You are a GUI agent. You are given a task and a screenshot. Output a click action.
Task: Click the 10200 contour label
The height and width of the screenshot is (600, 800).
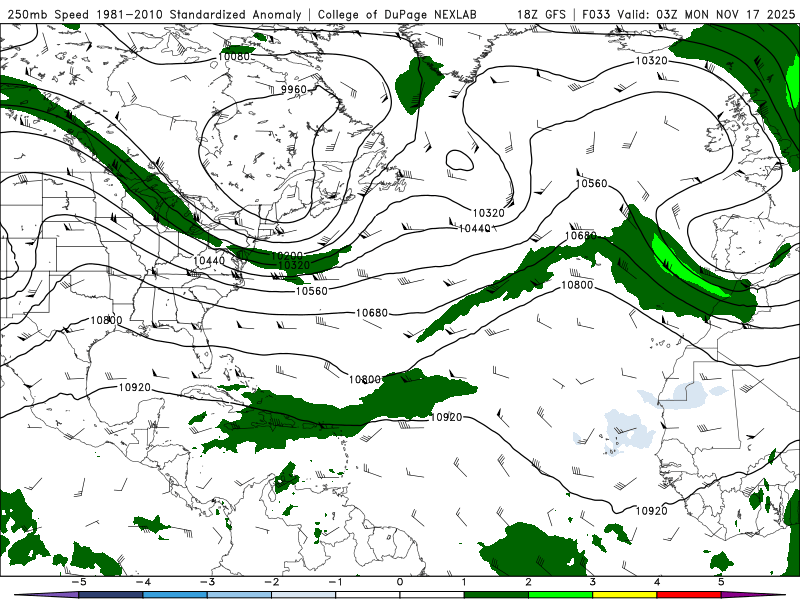pyautogui.click(x=287, y=256)
